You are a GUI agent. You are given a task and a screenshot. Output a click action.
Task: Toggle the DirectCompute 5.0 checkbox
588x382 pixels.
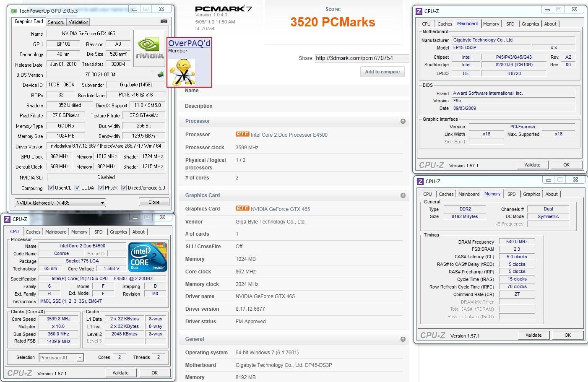[124, 188]
